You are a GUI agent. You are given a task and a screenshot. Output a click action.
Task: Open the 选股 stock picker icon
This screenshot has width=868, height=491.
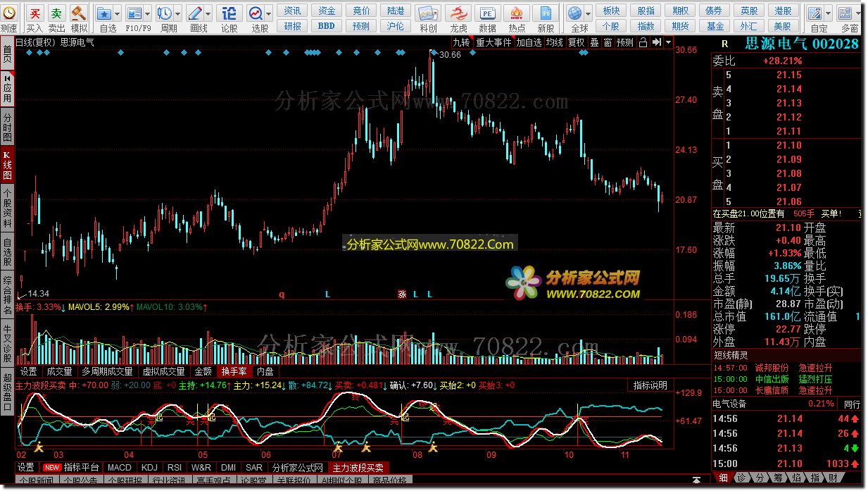click(256, 13)
